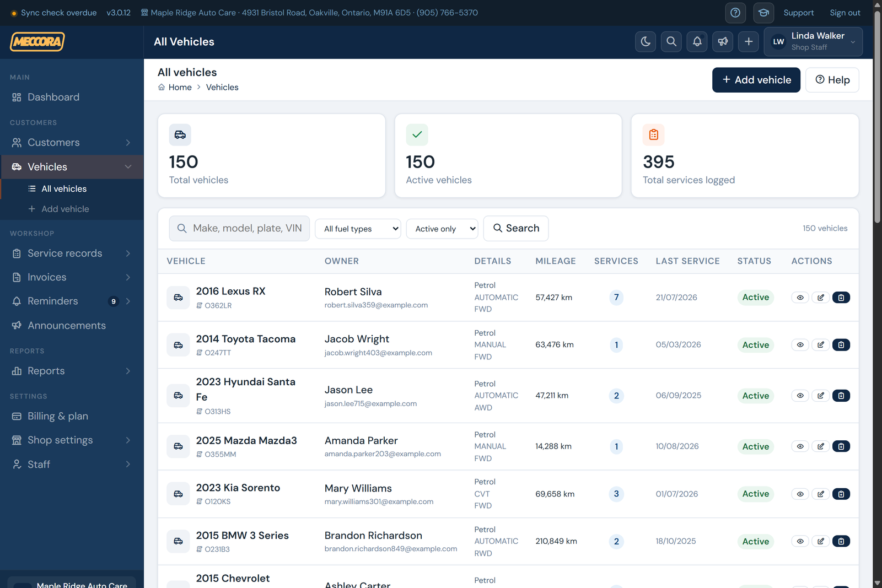882x588 pixels.
Task: Log service for the 2025 Mazda Mazda3
Action: coord(841,446)
